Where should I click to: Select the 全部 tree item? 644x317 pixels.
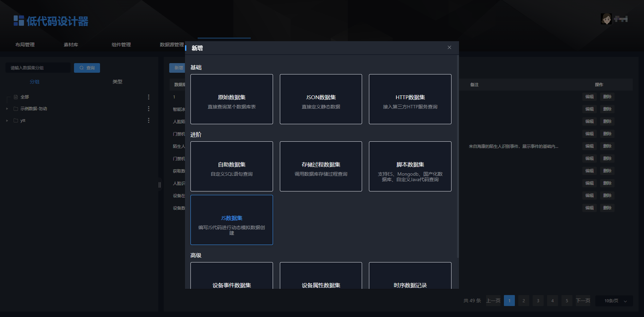pos(25,97)
